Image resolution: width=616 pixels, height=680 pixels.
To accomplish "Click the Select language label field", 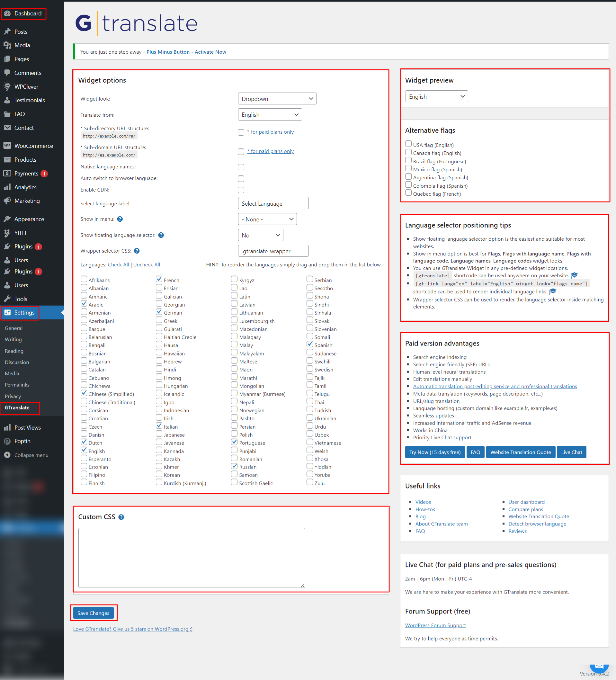I will click(x=273, y=203).
